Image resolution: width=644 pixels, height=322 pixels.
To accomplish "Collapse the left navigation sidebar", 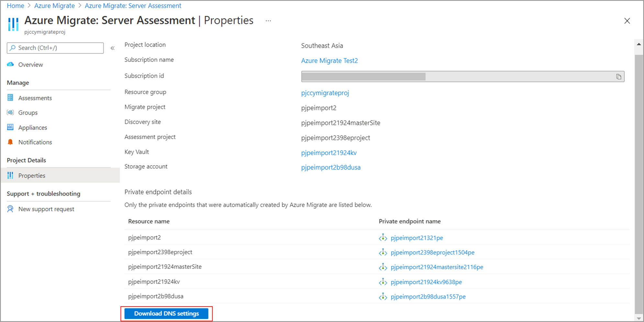I will coord(113,48).
